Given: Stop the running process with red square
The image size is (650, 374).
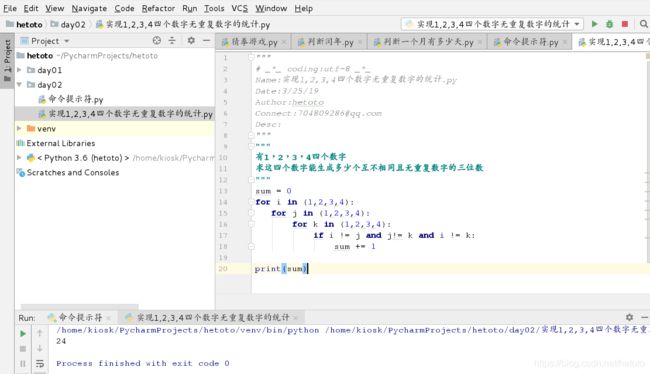Looking at the screenshot, I should [625, 24].
